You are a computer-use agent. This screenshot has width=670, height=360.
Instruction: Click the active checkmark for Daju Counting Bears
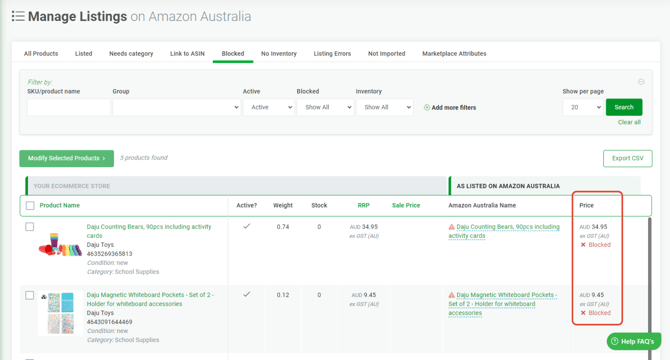pyautogui.click(x=247, y=226)
